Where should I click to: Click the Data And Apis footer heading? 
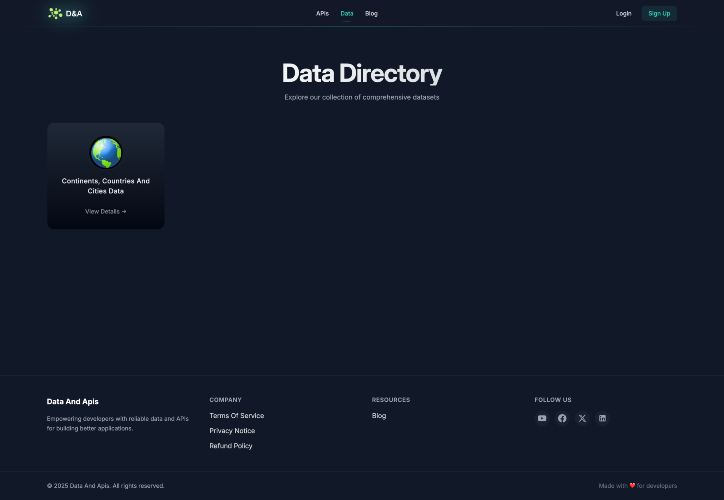click(x=72, y=402)
